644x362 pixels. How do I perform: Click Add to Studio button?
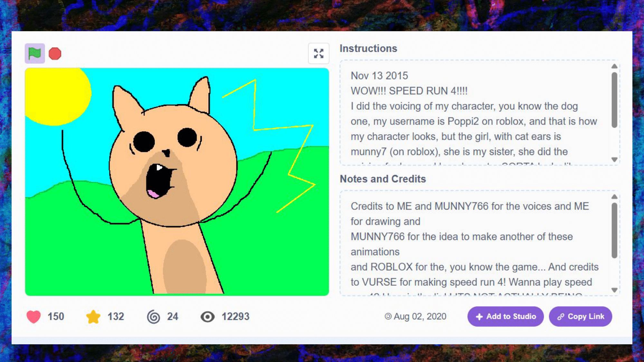click(x=506, y=316)
